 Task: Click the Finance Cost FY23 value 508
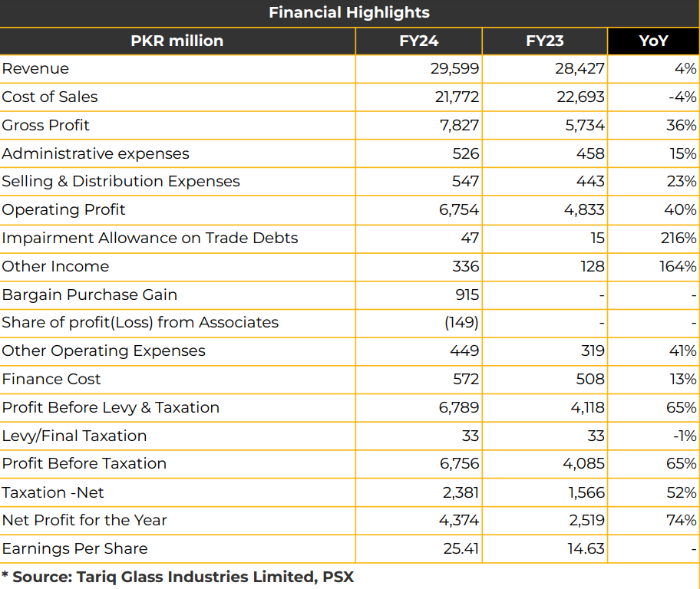point(590,380)
